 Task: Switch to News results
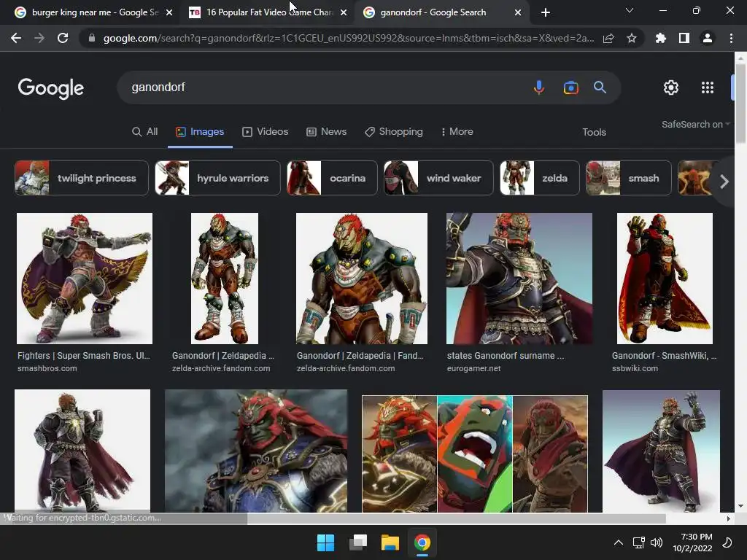coord(326,131)
